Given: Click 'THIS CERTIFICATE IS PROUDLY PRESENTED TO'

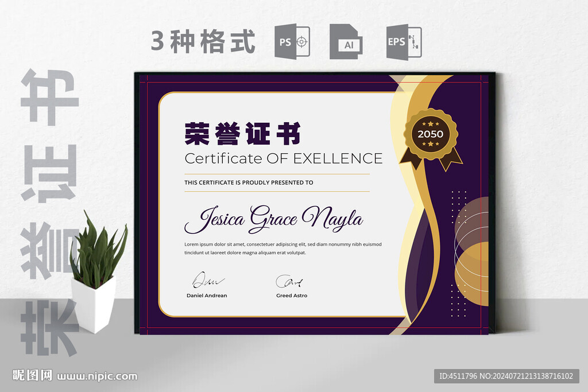Looking at the screenshot, I should click(x=249, y=183).
